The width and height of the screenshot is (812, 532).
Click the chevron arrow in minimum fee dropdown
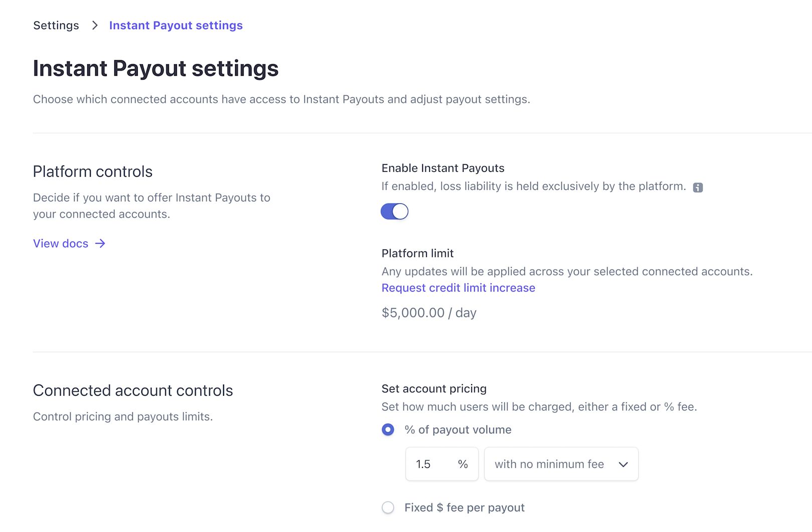tap(623, 464)
